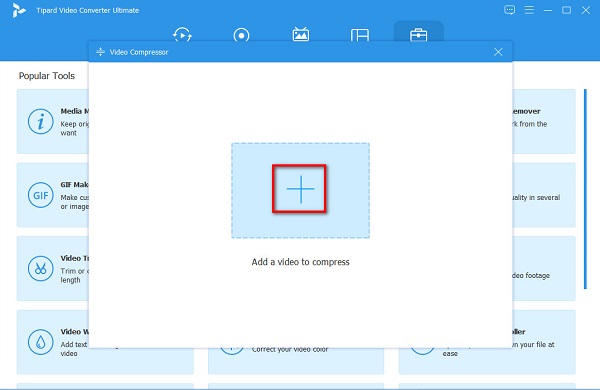Click the Popular Tools heading
This screenshot has height=390, width=600.
point(47,76)
